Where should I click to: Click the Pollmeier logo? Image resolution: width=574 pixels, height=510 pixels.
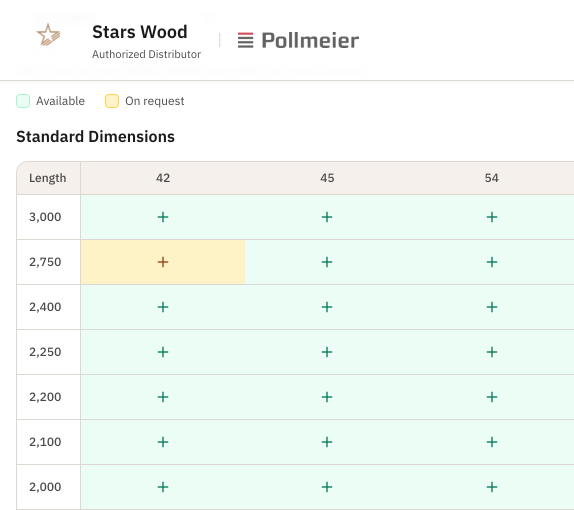click(298, 40)
